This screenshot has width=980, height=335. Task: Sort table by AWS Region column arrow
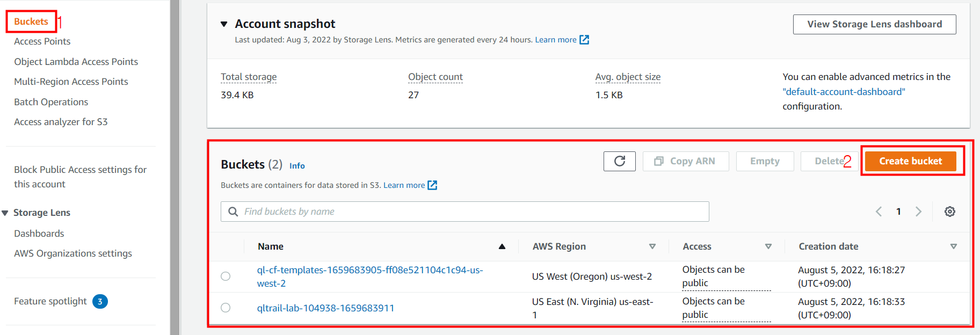coord(652,246)
